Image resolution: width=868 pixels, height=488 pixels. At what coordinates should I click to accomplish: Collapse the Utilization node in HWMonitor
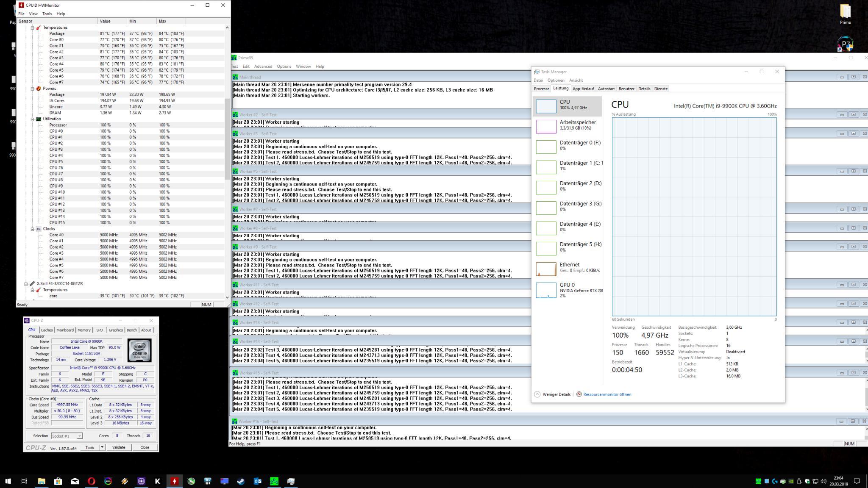point(32,119)
